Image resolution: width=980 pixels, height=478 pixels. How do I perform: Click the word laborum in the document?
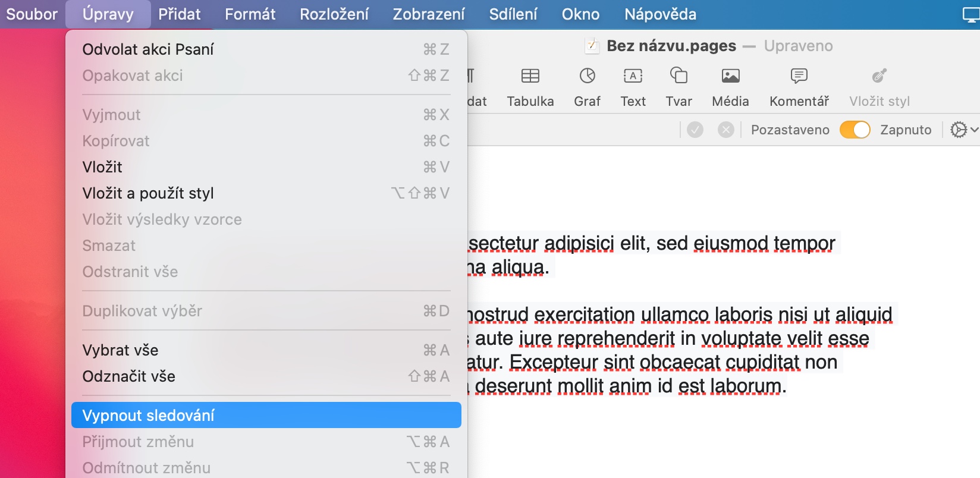coord(745,386)
